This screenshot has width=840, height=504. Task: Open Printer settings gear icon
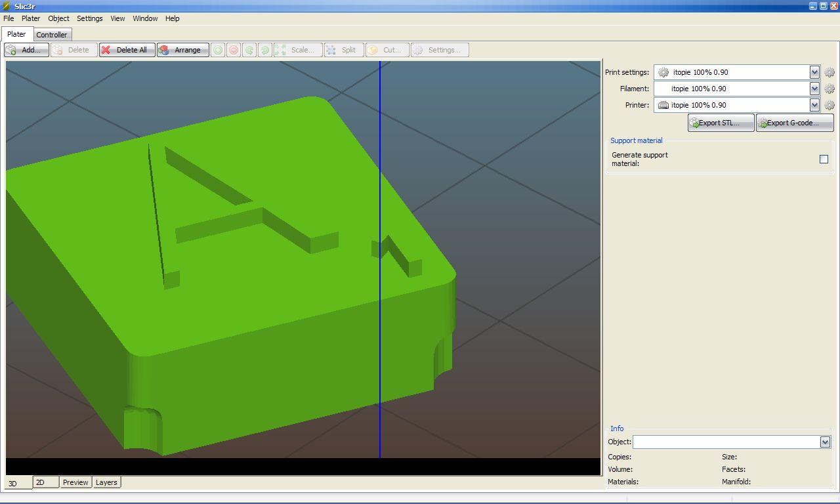829,105
